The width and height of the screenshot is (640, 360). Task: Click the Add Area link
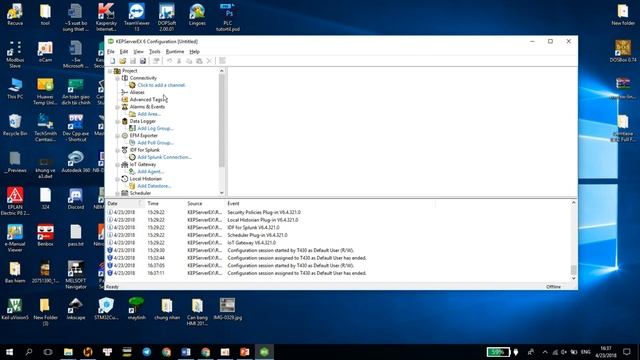coord(149,114)
